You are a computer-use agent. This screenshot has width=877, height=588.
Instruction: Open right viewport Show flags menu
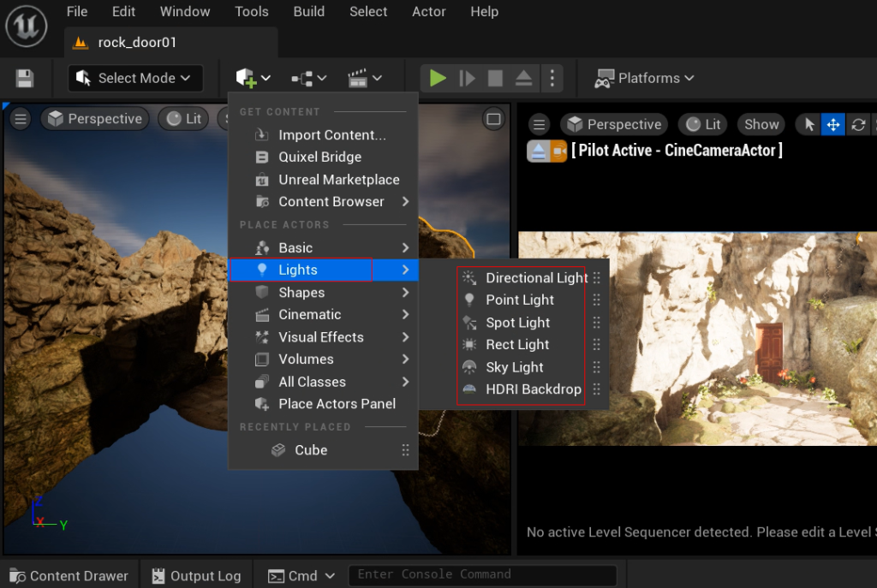click(x=761, y=125)
